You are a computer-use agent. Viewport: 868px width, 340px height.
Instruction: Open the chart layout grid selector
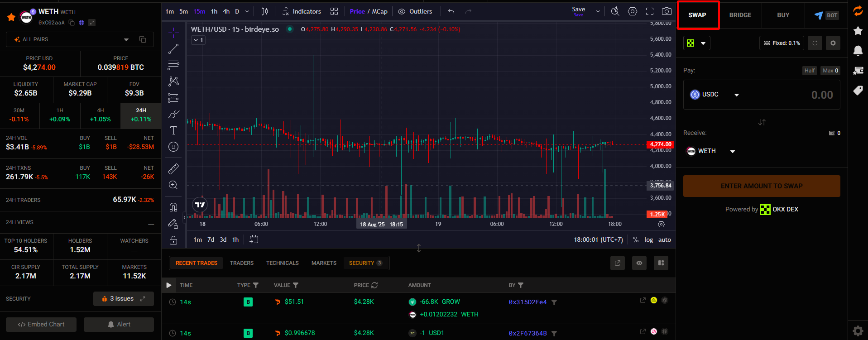(334, 11)
